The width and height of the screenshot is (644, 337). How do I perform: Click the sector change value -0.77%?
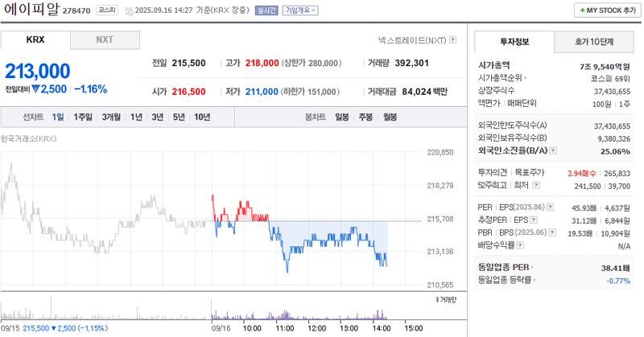point(618,282)
